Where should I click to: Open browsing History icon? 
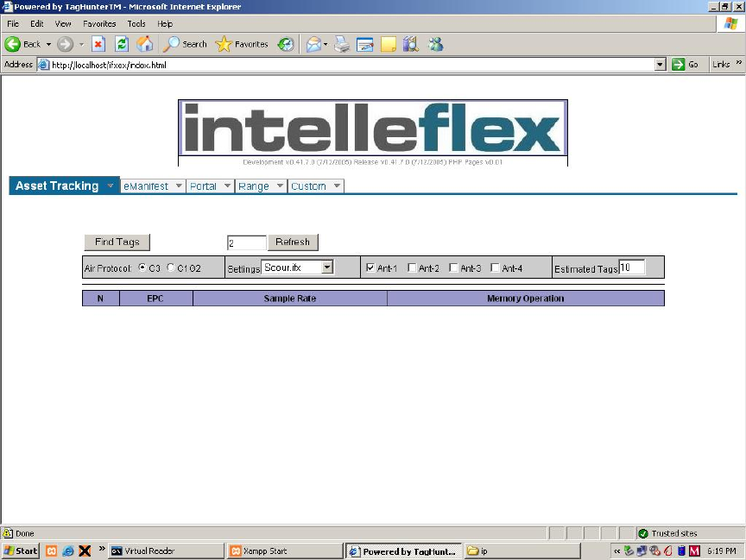point(286,44)
